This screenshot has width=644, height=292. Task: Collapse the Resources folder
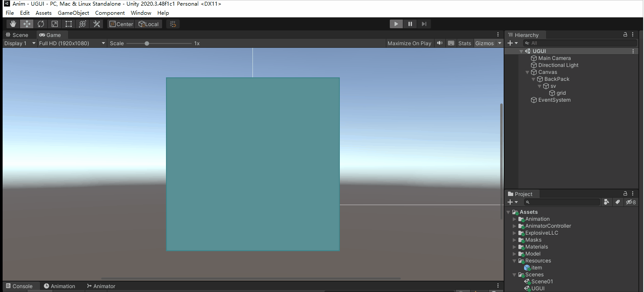pyautogui.click(x=515, y=261)
